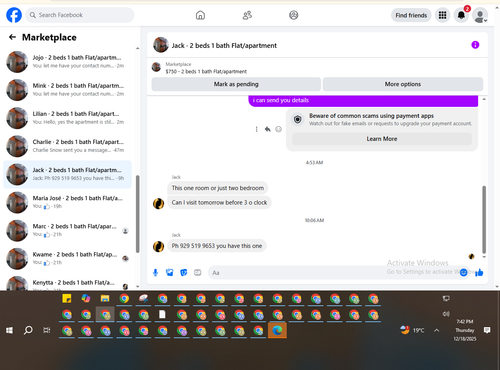The height and width of the screenshot is (370, 500).
Task: Open the notifications bell icon
Action: (x=461, y=15)
